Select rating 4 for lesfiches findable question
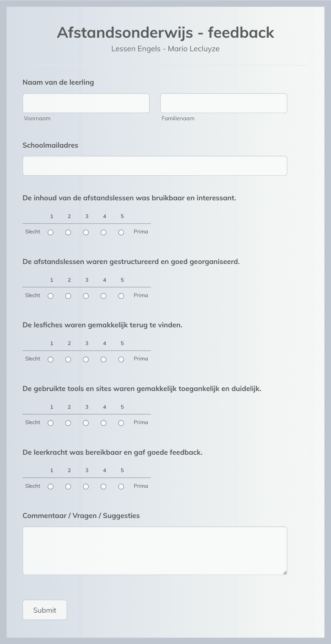 [104, 359]
